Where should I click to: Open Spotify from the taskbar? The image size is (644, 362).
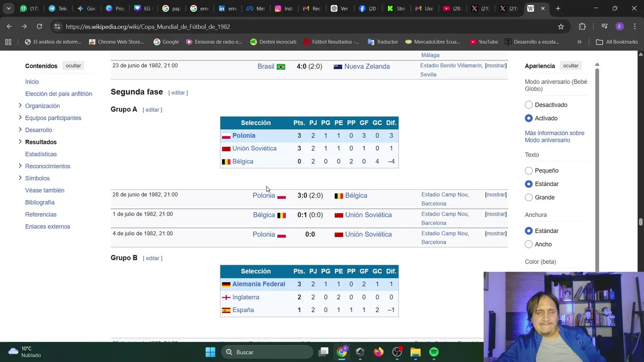coord(434,352)
